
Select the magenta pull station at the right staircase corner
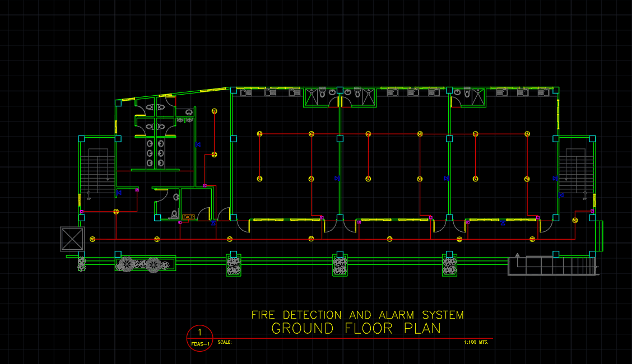[x=592, y=211]
